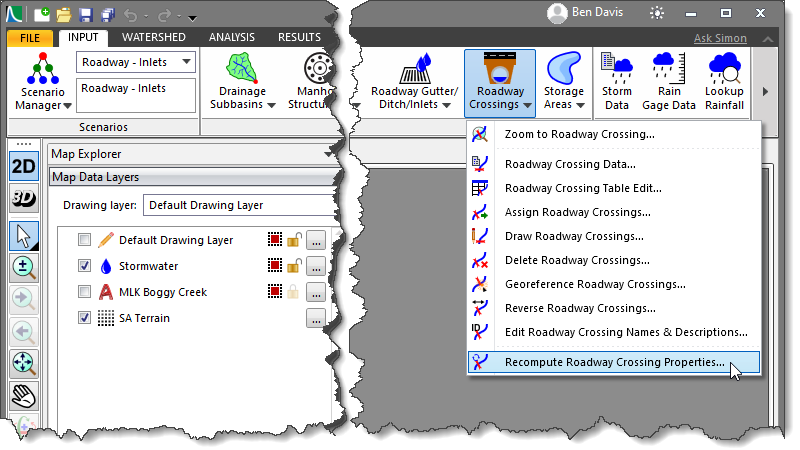The image size is (800, 450).
Task: Activate the Select arrow tool
Action: [x=23, y=236]
